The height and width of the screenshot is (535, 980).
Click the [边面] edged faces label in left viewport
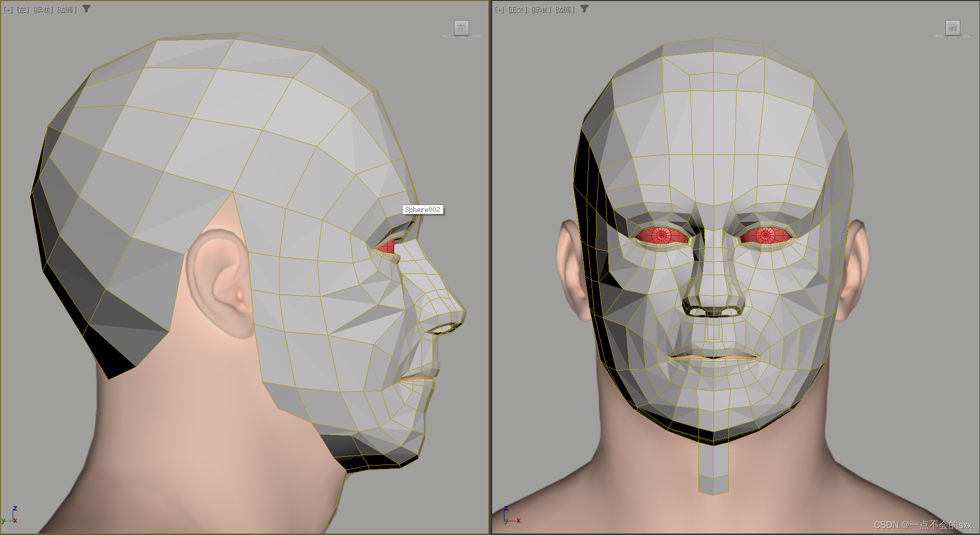point(67,9)
